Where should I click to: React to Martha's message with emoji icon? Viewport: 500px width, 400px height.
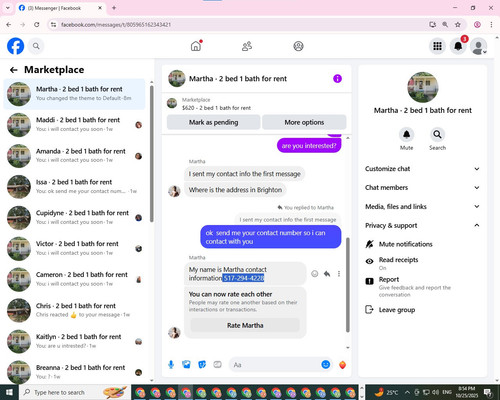(314, 274)
